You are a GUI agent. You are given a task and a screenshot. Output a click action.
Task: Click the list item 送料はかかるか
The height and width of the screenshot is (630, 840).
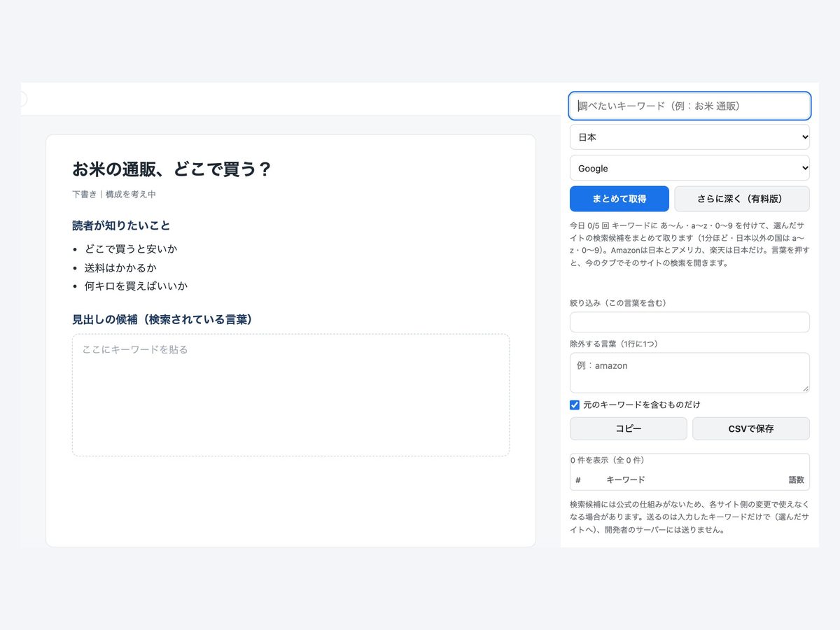tap(120, 267)
